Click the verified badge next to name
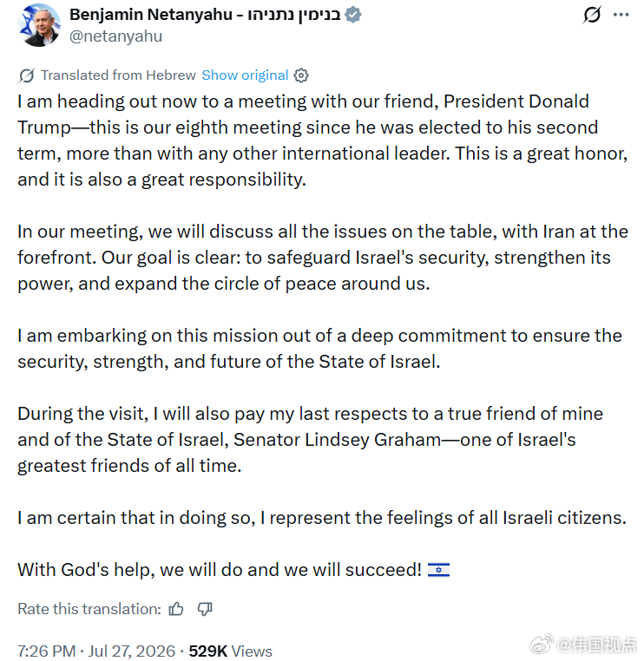 tap(353, 15)
